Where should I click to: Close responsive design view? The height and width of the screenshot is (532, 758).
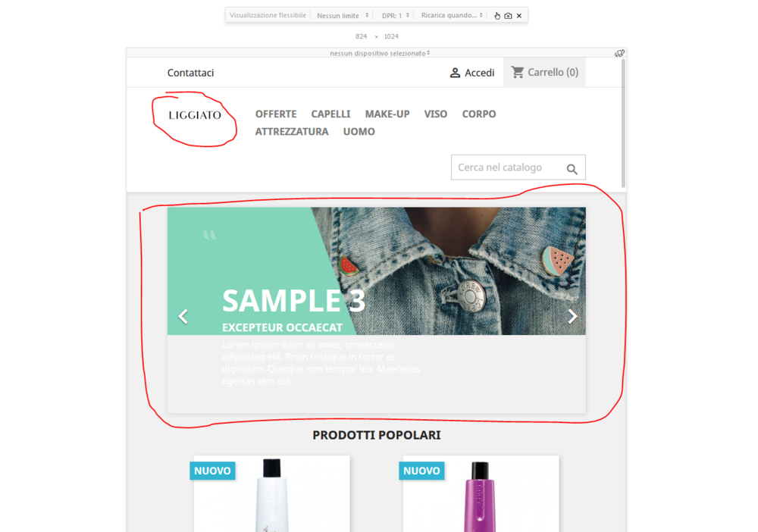[x=519, y=15]
